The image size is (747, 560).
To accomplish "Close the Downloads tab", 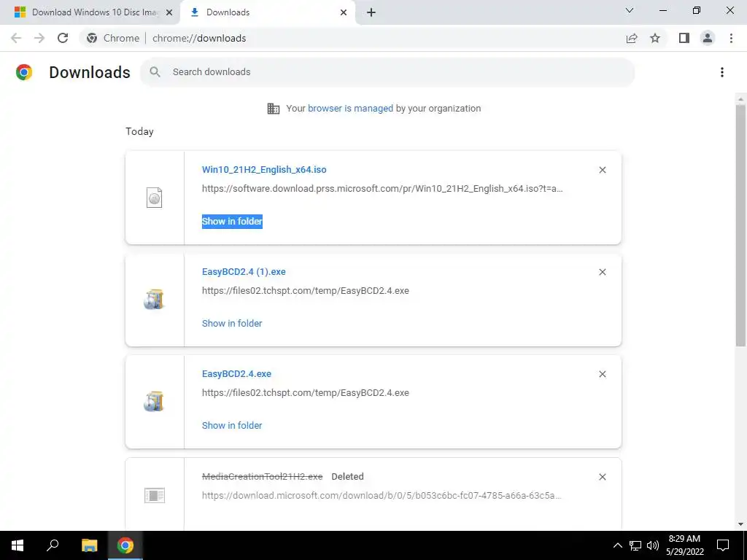I will 344,12.
